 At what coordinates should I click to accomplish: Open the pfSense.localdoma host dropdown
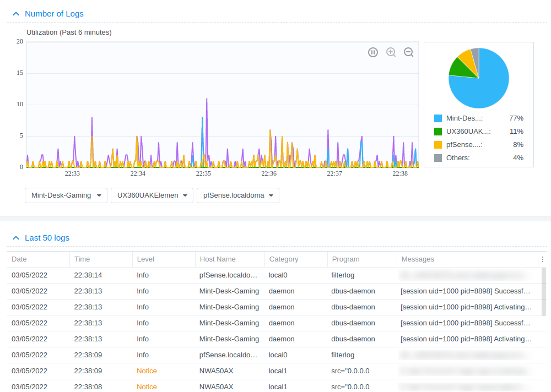(x=238, y=195)
